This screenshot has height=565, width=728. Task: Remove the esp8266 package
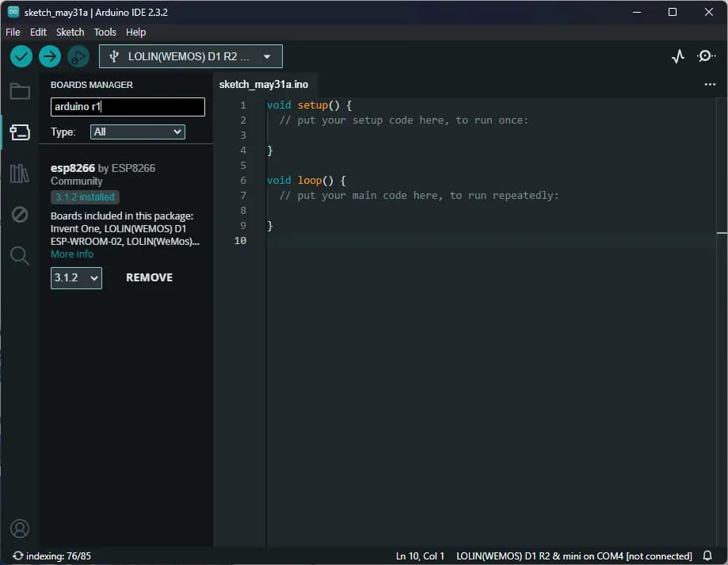[149, 277]
